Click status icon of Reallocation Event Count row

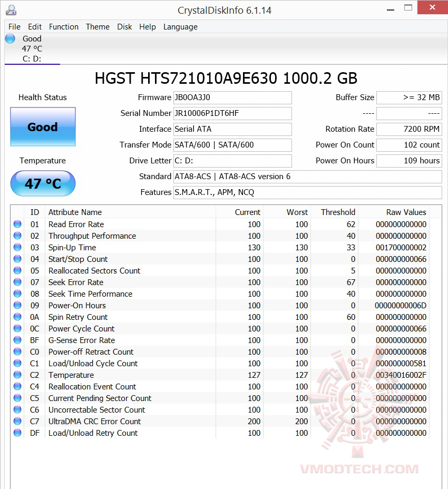tap(17, 386)
